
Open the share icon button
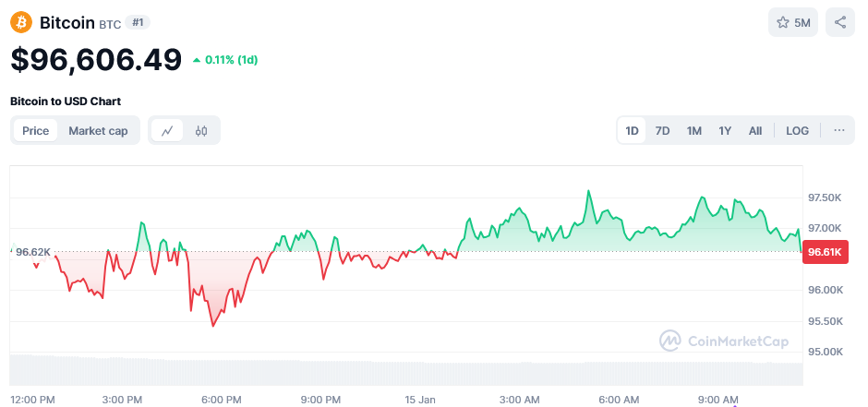(839, 23)
